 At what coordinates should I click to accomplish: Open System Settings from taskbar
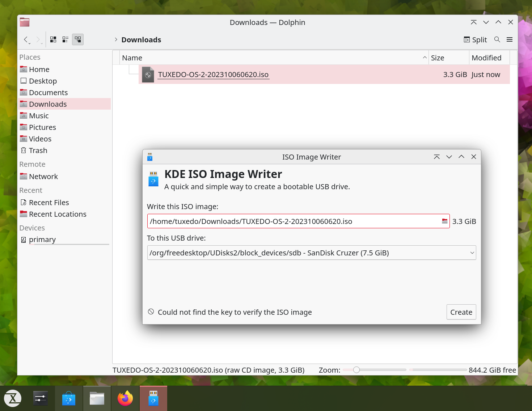[x=41, y=398]
